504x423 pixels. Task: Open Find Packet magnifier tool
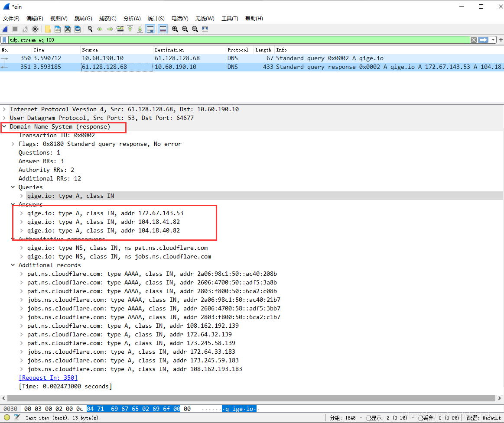90,29
